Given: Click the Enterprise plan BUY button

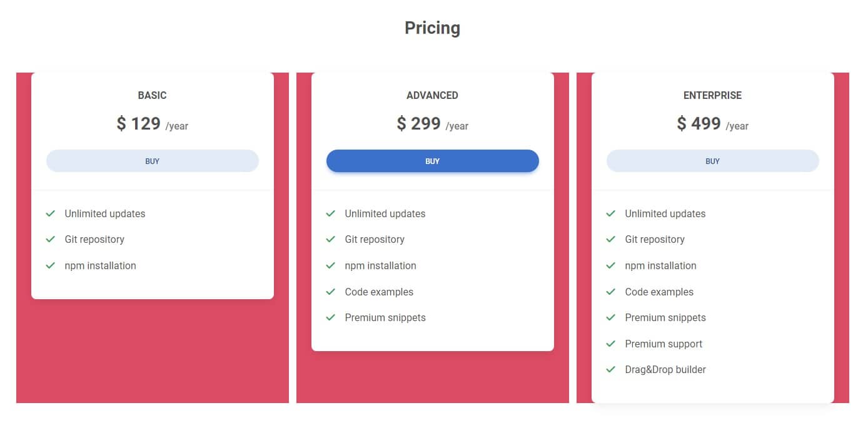Looking at the screenshot, I should point(712,161).
